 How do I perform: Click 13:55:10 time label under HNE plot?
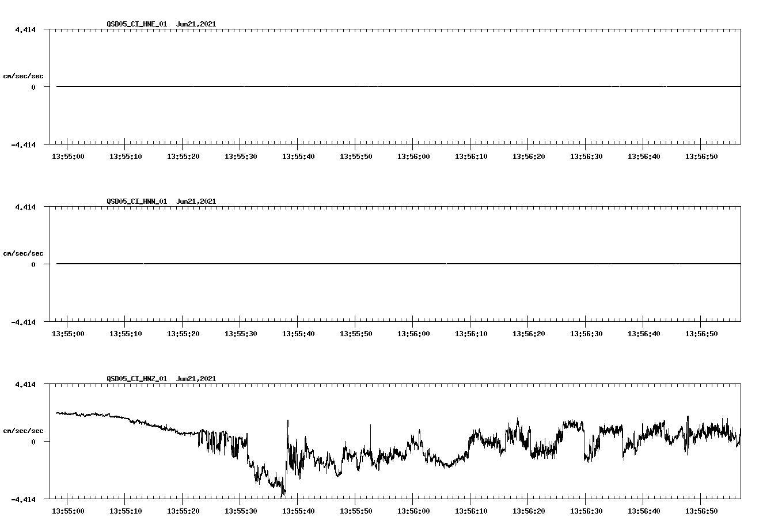[126, 157]
